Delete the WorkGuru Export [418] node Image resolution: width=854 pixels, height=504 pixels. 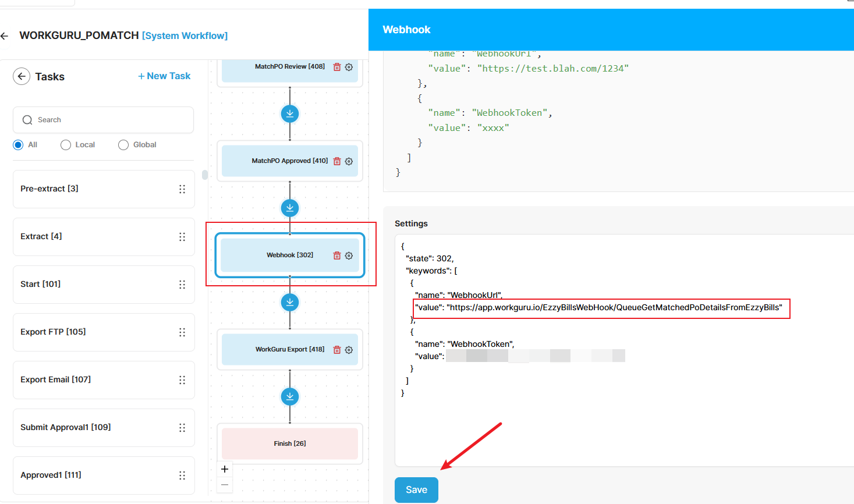tap(336, 350)
